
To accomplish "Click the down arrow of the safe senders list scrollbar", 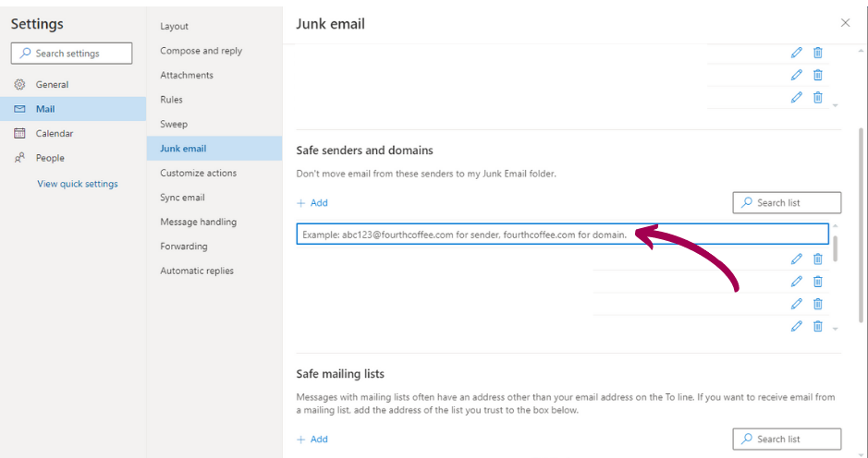I will [836, 329].
